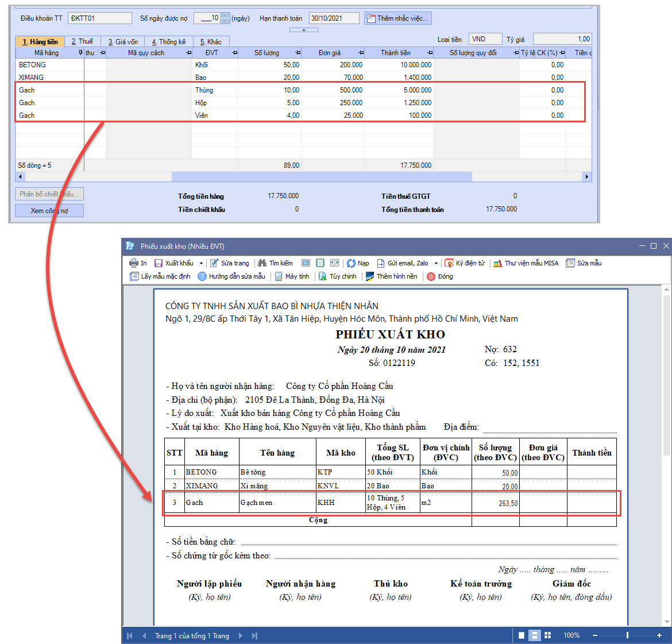Viewport: 672px width, 644px height.
Task: Open Máy tính calculator tool
Action: click(x=279, y=276)
